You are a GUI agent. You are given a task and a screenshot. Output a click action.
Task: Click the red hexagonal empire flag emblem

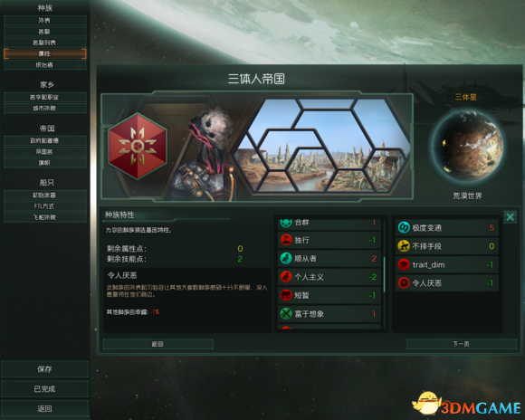coord(138,146)
